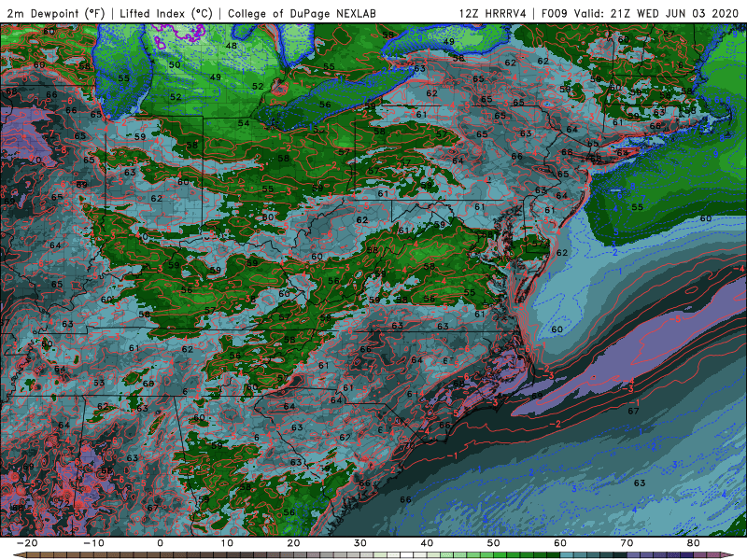
Task: Click the '48' dewpoint value on the map
Action: click(x=232, y=46)
